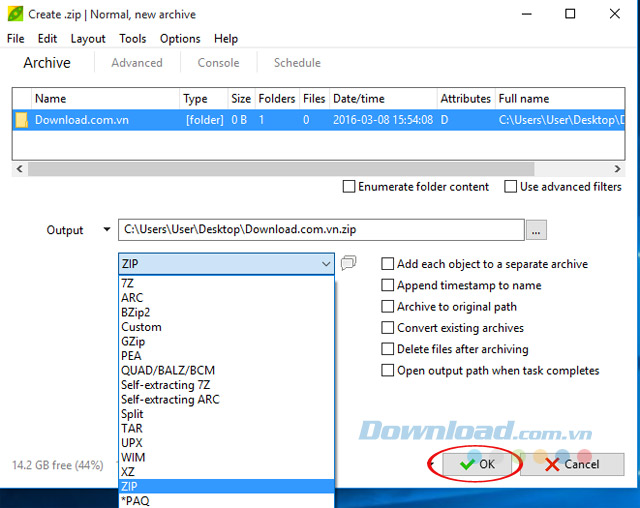This screenshot has height=508, width=640.
Task: Click the output path text field
Action: [320, 230]
